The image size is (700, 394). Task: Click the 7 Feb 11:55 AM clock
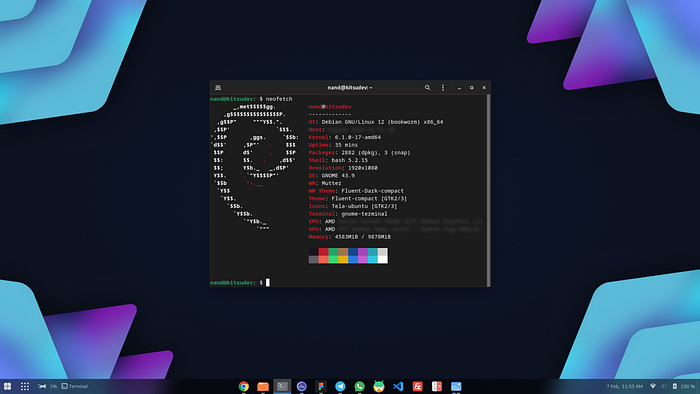[x=624, y=386]
